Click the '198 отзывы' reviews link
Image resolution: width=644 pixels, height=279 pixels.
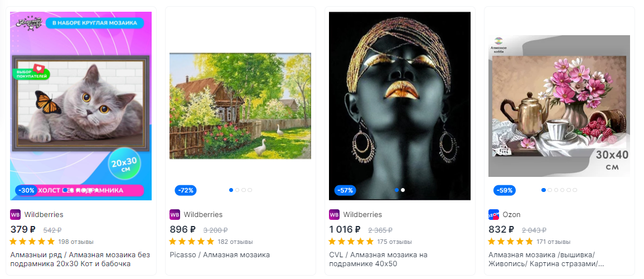76,242
